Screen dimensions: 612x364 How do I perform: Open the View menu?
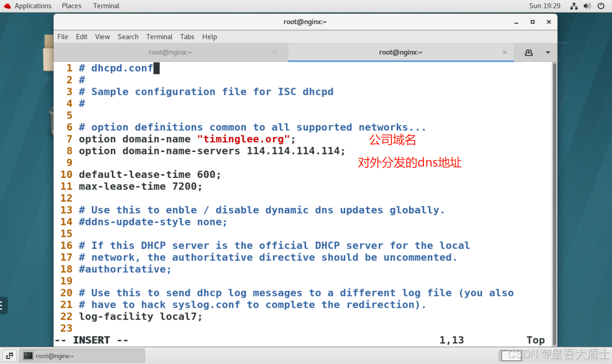[102, 36]
